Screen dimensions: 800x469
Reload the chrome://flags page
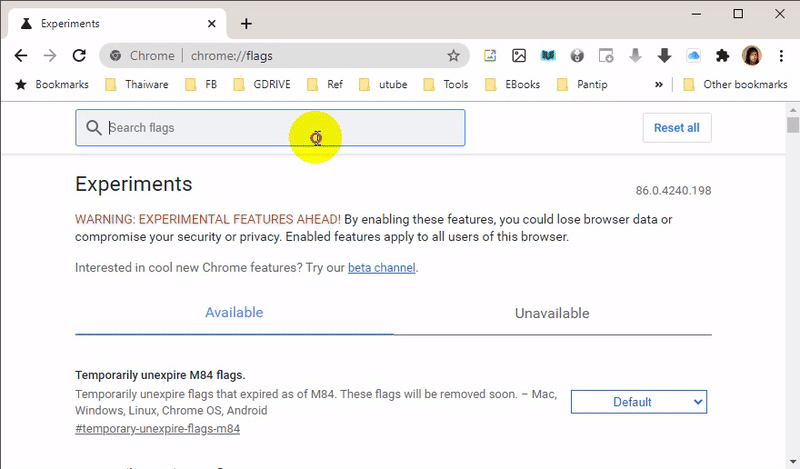[x=79, y=55]
